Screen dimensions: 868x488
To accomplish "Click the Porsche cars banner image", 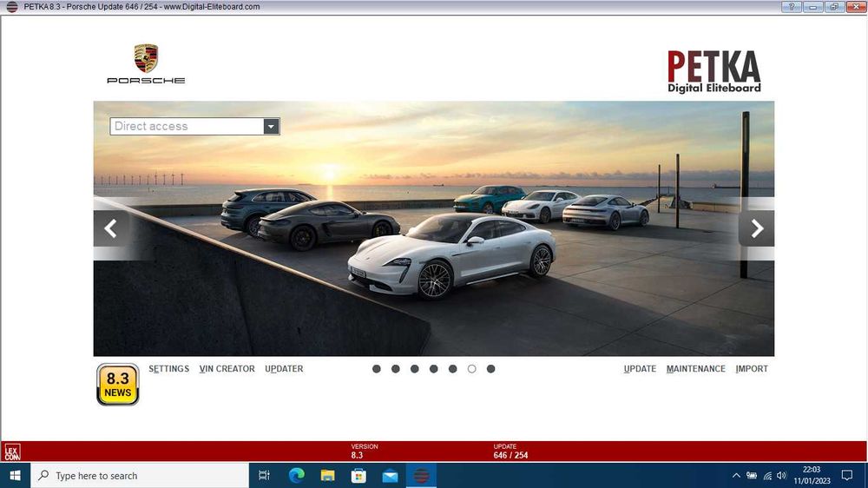I will 433,228.
